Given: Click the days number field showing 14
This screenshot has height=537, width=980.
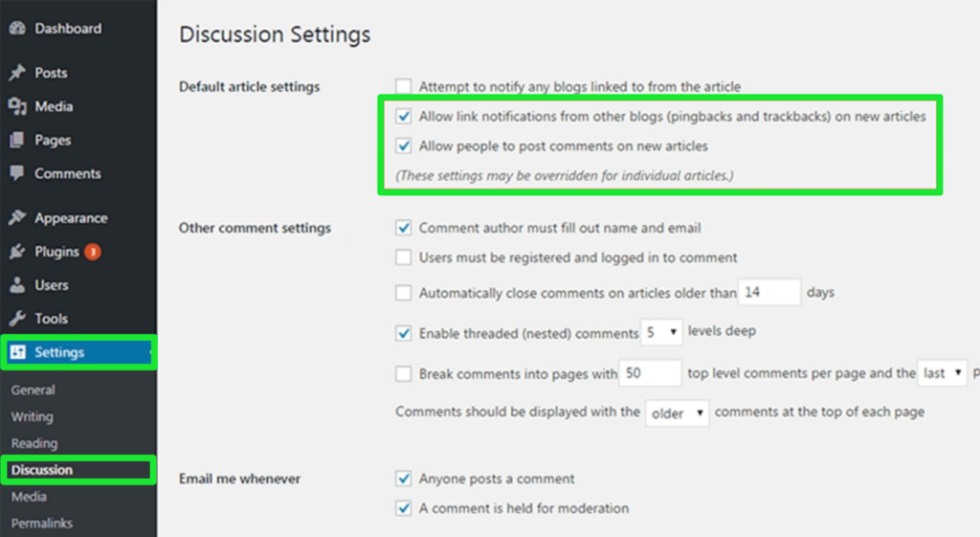Looking at the screenshot, I should (x=768, y=293).
